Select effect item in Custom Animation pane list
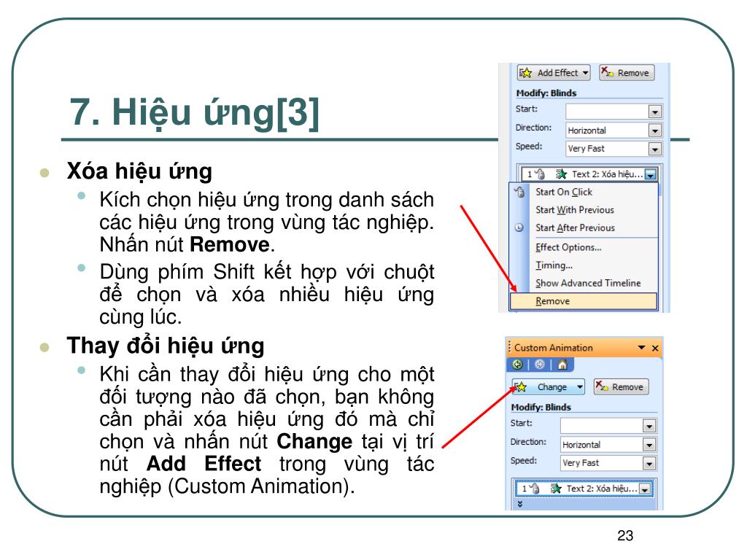This screenshot has width=747, height=560. [x=584, y=489]
